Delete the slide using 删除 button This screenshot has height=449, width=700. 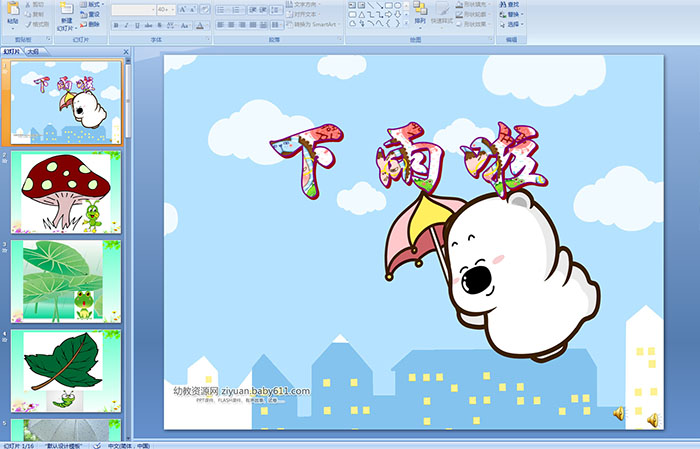[x=91, y=25]
